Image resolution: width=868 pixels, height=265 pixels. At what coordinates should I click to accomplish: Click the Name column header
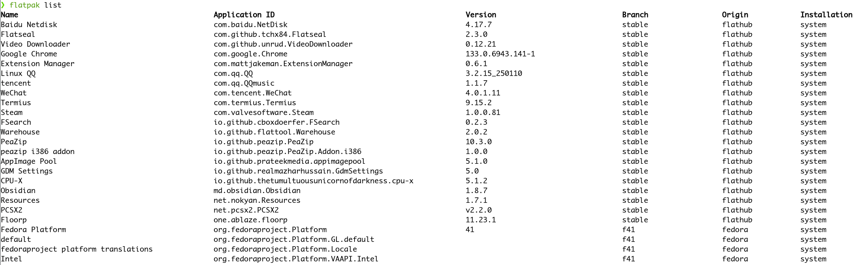(9, 15)
